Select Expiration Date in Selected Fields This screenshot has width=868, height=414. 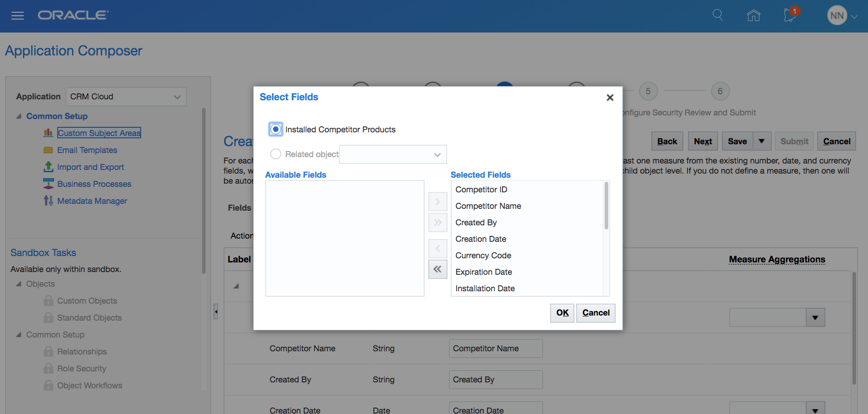[x=484, y=272]
